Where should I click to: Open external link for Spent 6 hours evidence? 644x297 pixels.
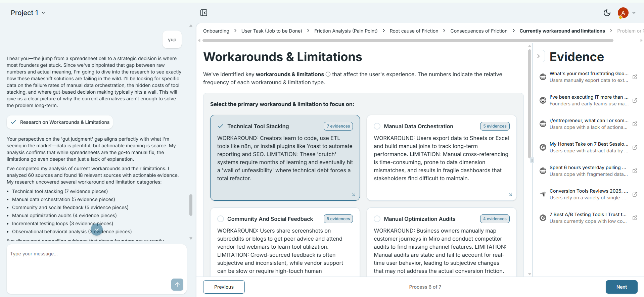[635, 171]
